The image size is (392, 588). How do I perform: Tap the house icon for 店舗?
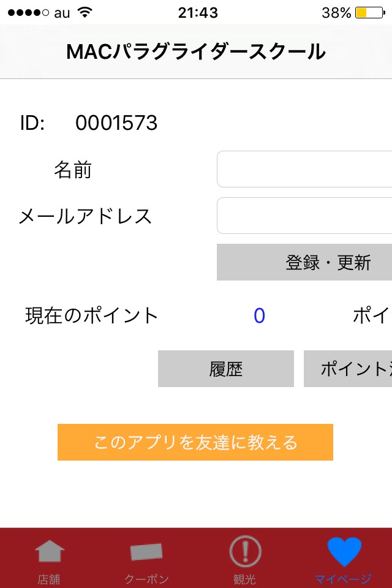[x=49, y=551]
